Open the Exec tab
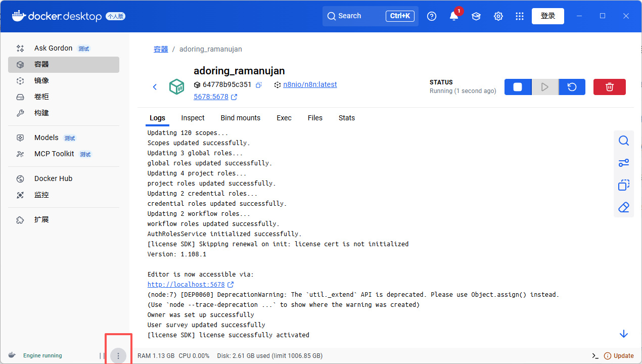The width and height of the screenshot is (642, 364). tap(284, 118)
